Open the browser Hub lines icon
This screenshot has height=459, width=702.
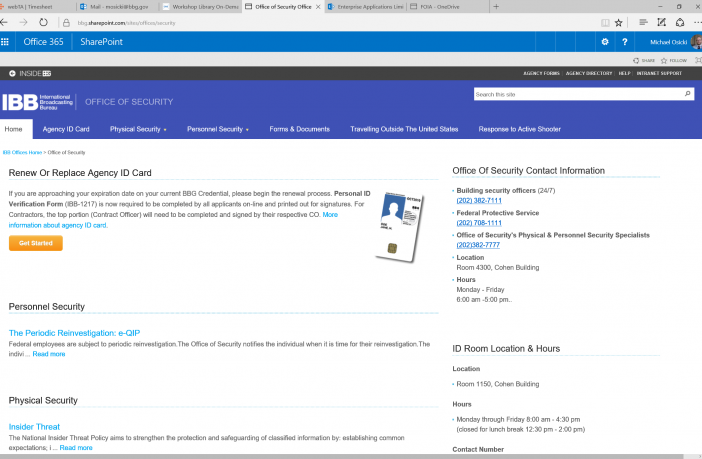point(643,22)
